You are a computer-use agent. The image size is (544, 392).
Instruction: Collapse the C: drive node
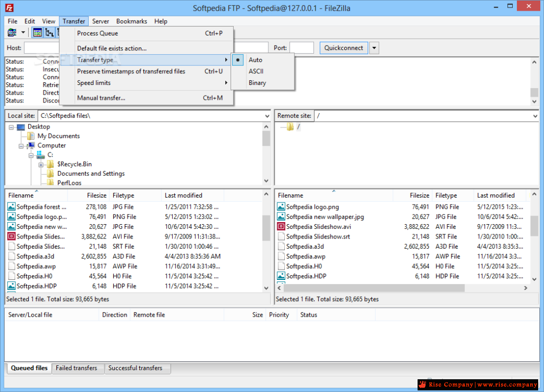pos(31,156)
